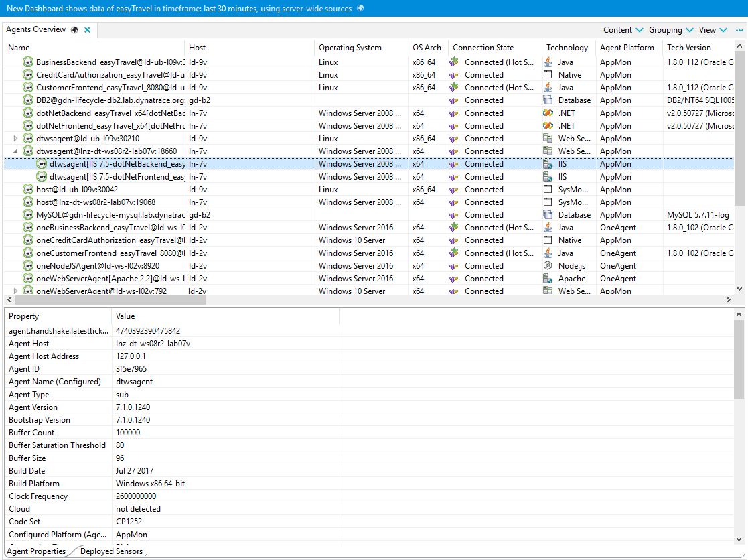
Task: Click the agents table horizontal scroll-left arrow
Action: point(9,300)
